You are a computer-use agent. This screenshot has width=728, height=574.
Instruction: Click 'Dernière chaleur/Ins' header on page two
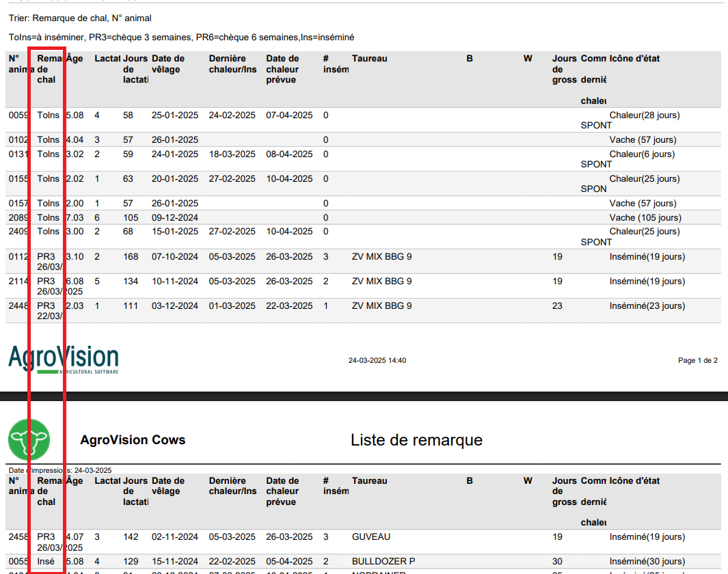coord(232,486)
